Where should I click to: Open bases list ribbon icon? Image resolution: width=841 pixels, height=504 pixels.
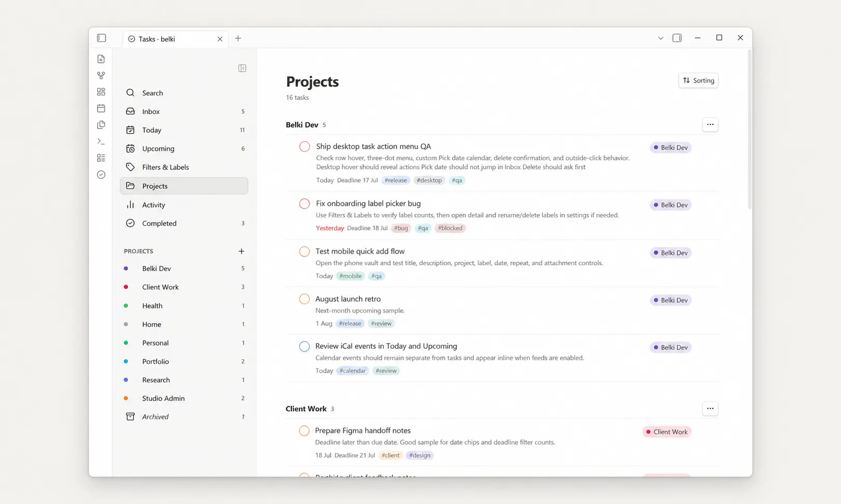tap(101, 158)
